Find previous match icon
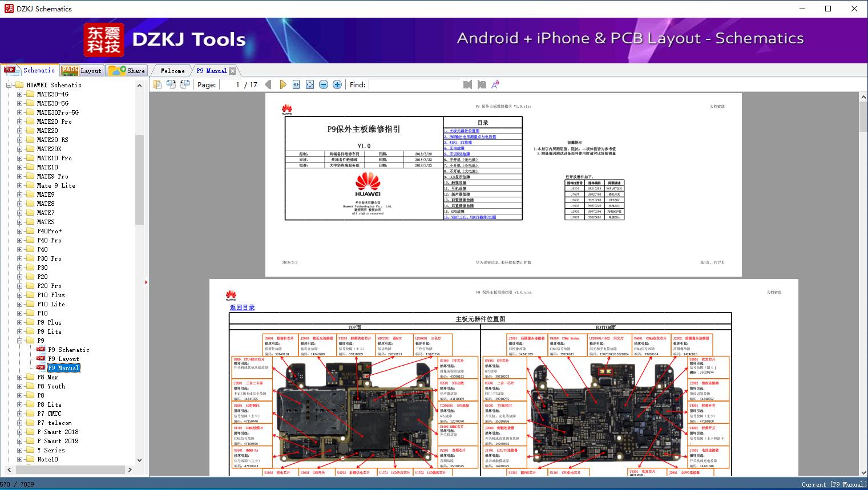The height and width of the screenshot is (490, 868). pyautogui.click(x=468, y=84)
